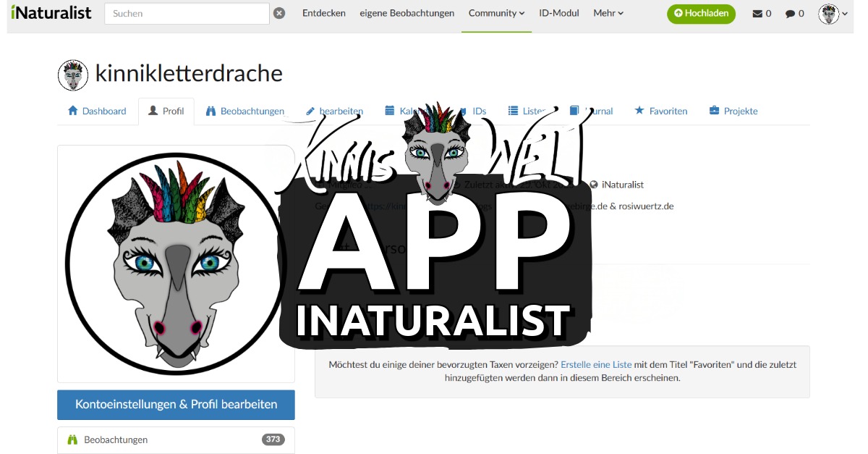Switch to the Profil tab

(166, 111)
